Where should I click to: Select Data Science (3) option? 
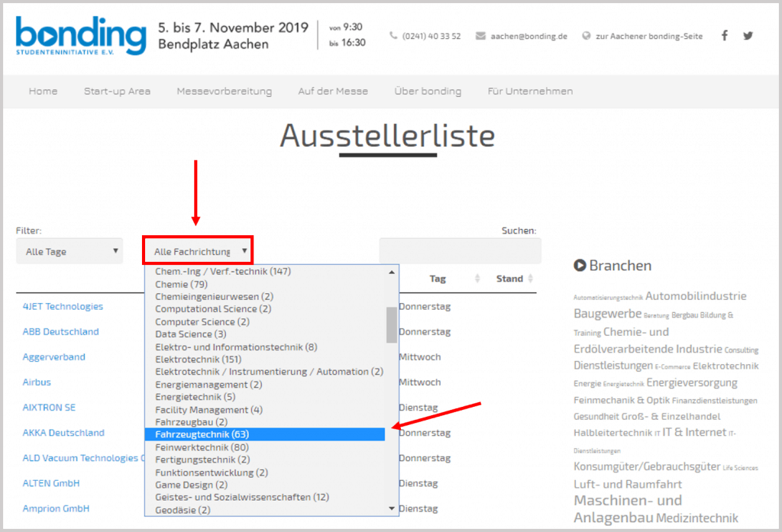pyautogui.click(x=190, y=334)
